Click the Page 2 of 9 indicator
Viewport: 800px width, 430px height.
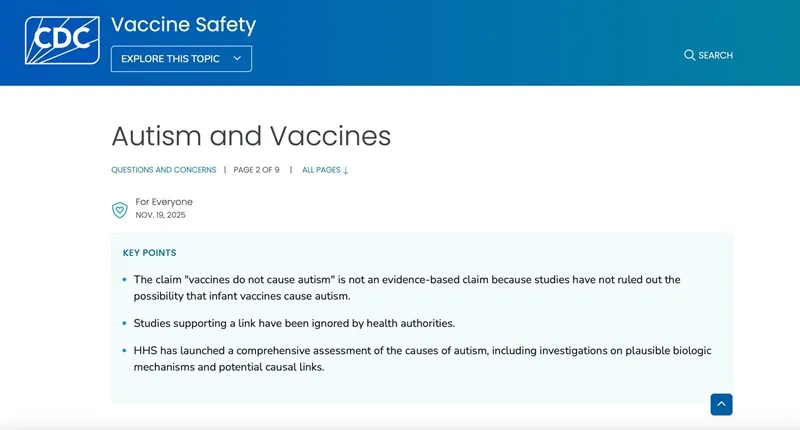[x=256, y=170]
